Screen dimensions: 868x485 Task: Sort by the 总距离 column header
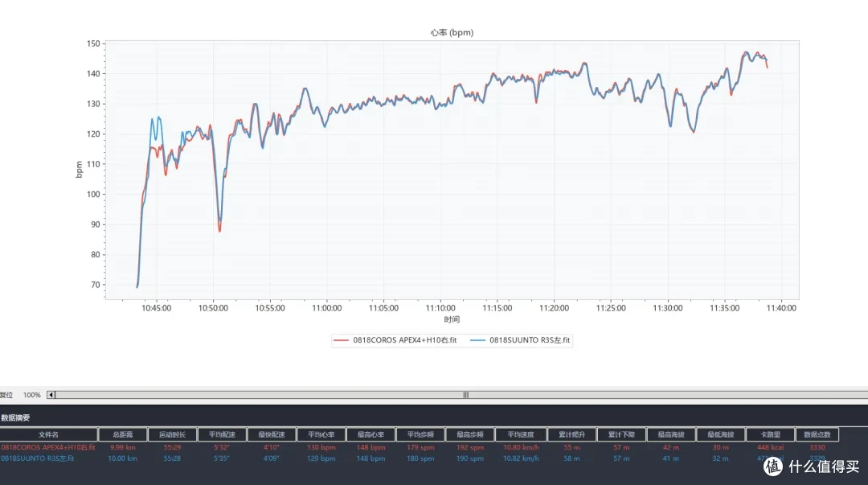(123, 434)
